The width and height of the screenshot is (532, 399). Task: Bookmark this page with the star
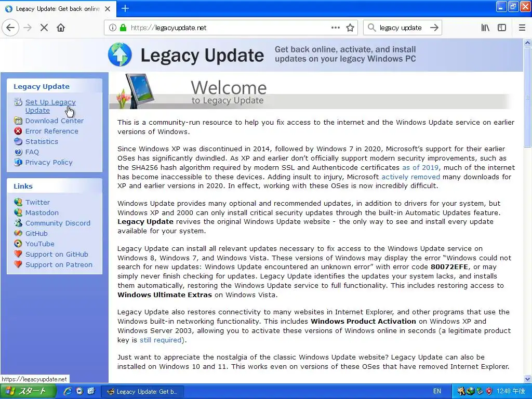(x=350, y=28)
